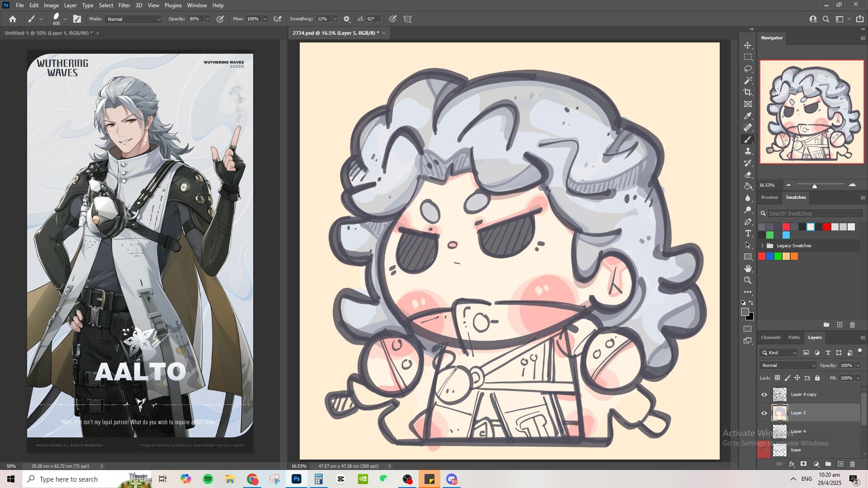Open the Smoothing dropdown arrow
868x488 pixels.
[335, 19]
